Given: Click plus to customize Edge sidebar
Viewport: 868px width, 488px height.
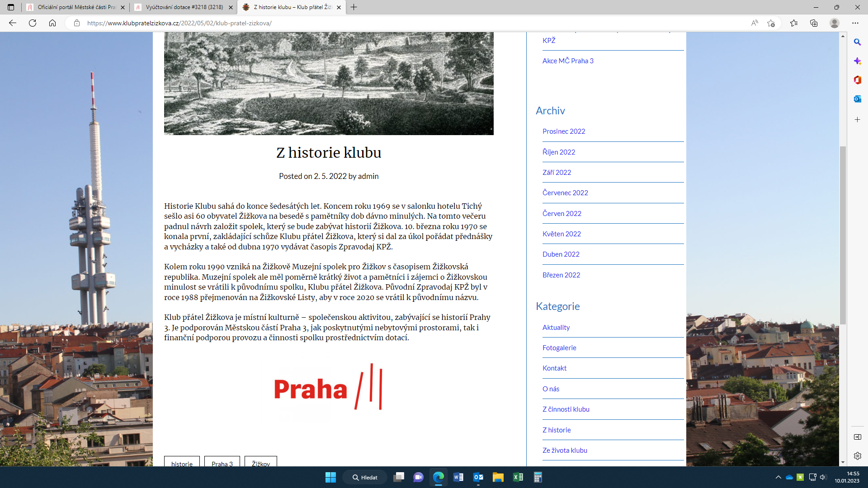Looking at the screenshot, I should point(857,120).
